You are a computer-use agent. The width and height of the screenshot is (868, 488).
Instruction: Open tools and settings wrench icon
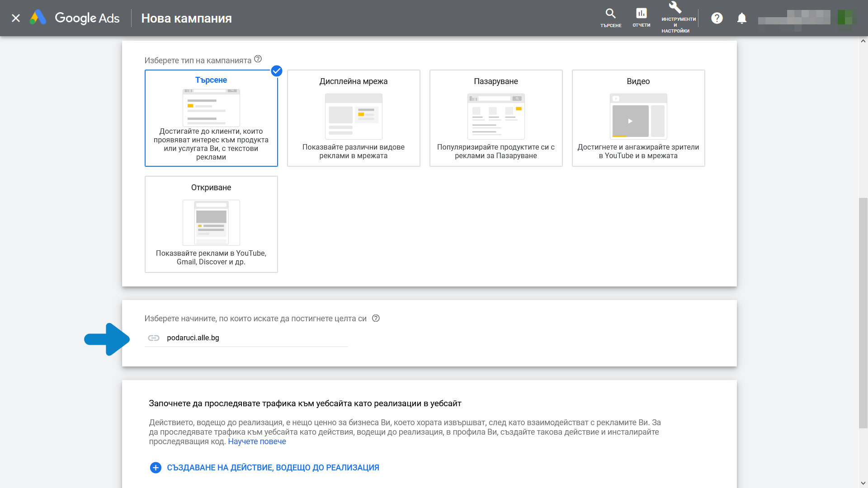coord(675,8)
